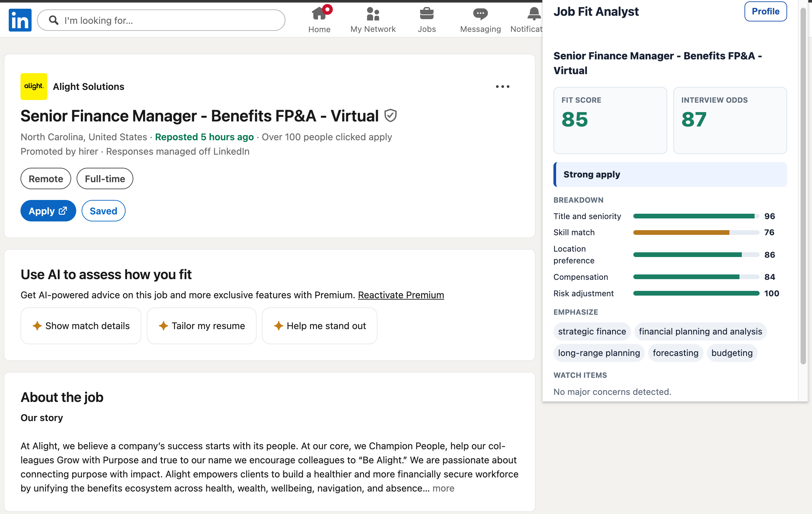Click the red notification badge on Home
Viewport: 812px width, 514px height.
pyautogui.click(x=327, y=9)
